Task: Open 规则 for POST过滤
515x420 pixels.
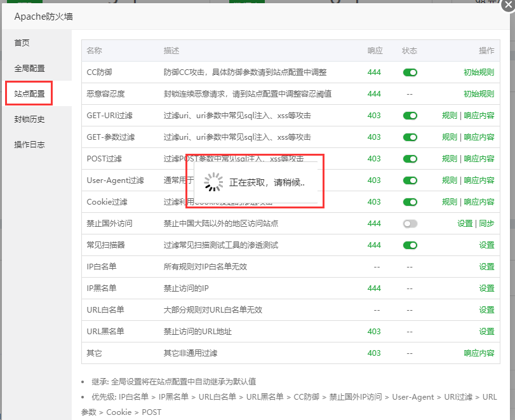Action: tap(450, 159)
